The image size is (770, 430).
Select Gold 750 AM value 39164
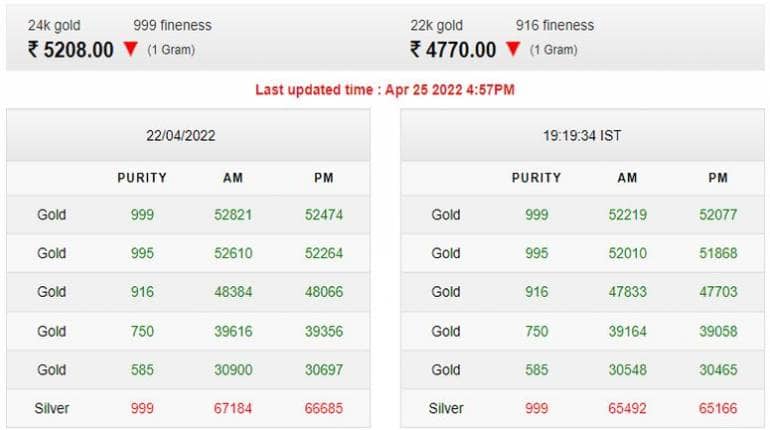point(627,331)
